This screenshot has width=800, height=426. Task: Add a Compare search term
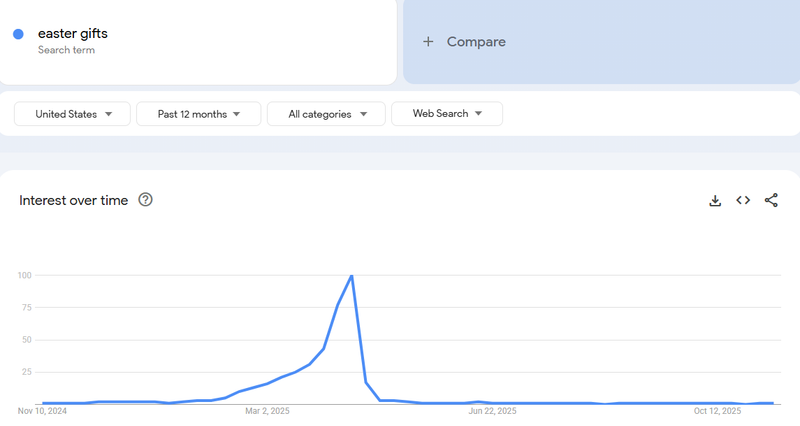[602, 42]
